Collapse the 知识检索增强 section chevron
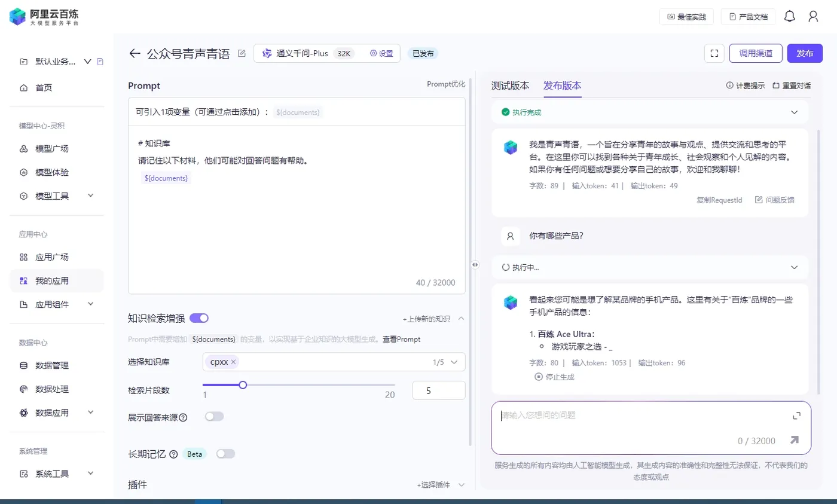 pyautogui.click(x=461, y=319)
